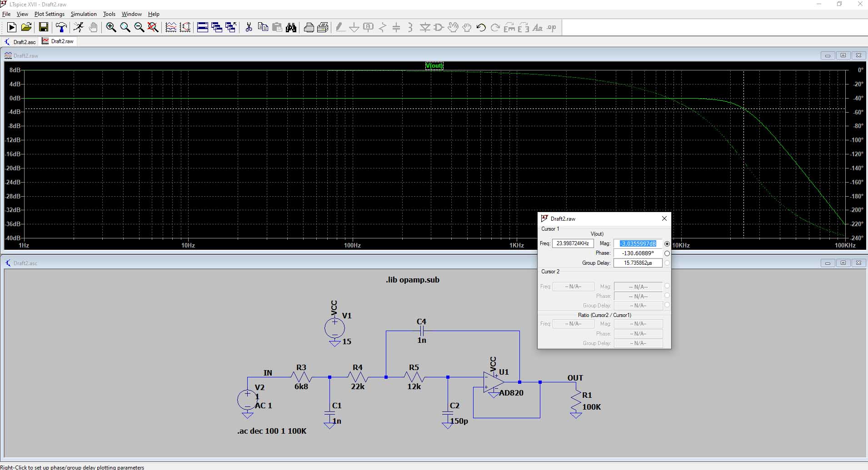Tile windows using the Tile icon
The image size is (868, 470).
click(x=203, y=28)
